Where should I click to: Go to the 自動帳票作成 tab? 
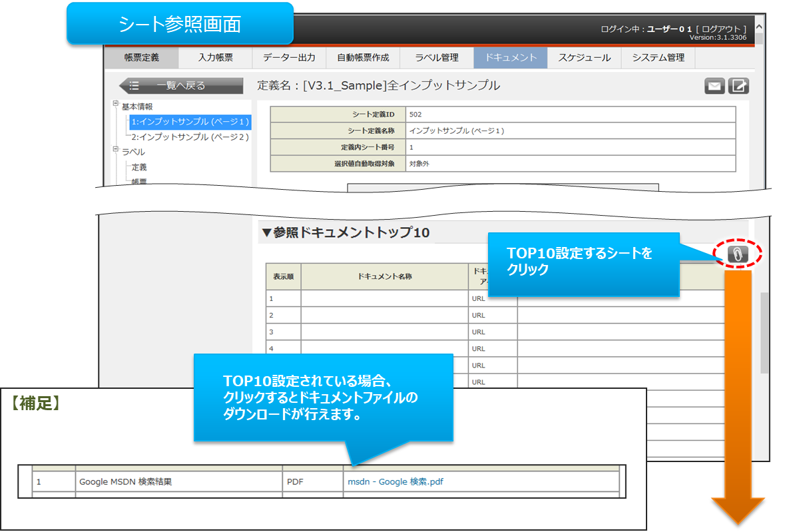(x=363, y=58)
